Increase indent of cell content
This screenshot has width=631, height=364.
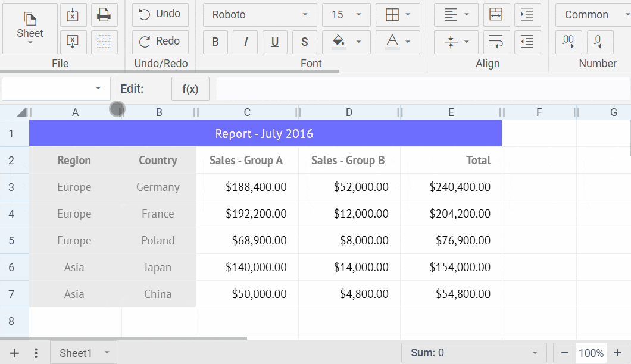(x=527, y=15)
